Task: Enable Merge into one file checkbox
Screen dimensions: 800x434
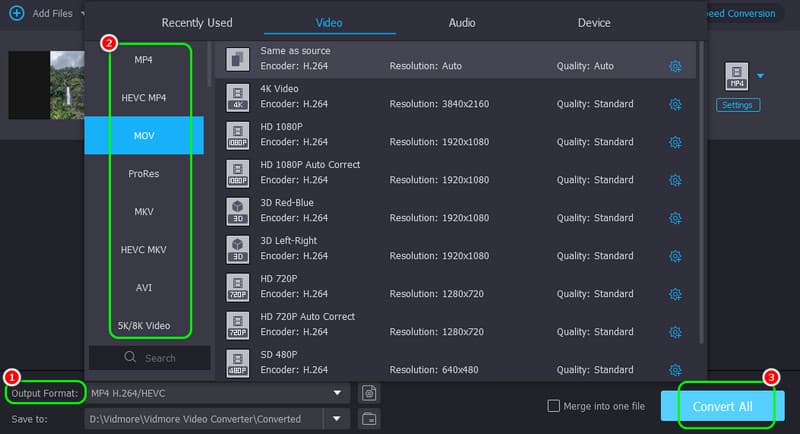Action: (554, 406)
